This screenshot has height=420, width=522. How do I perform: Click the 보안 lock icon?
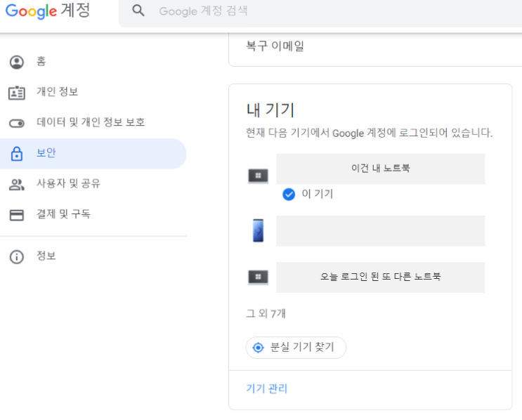pyautogui.click(x=16, y=154)
